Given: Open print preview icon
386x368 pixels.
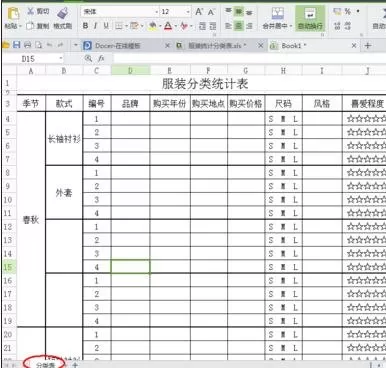Looking at the screenshot, I should coord(39,45).
